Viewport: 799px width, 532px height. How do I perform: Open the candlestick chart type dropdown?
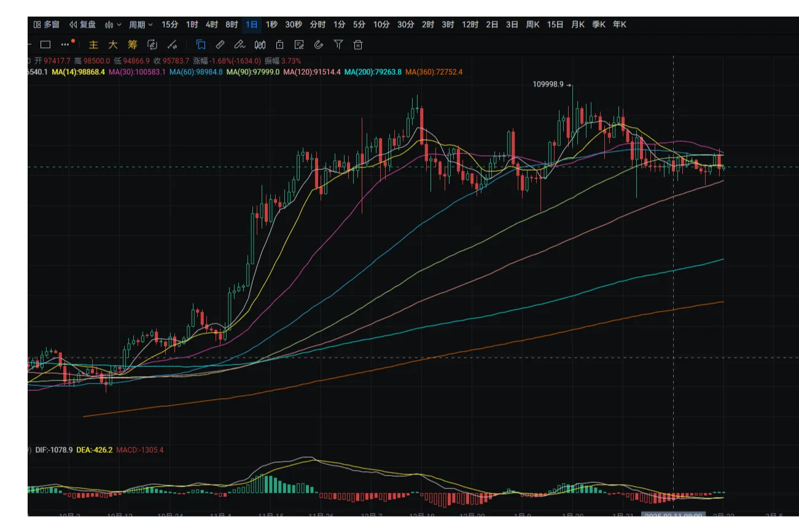coord(113,25)
